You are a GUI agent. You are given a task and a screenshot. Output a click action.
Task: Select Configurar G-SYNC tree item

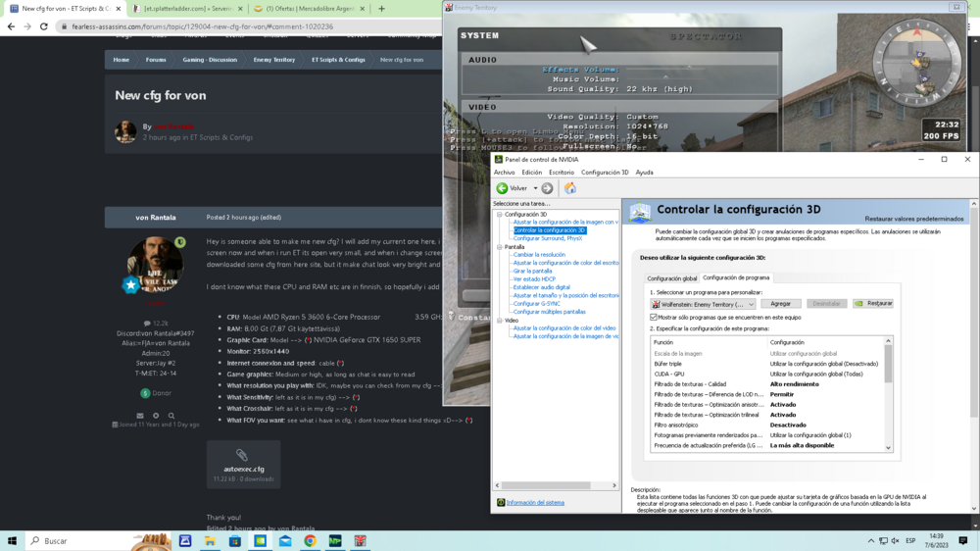pyautogui.click(x=537, y=304)
